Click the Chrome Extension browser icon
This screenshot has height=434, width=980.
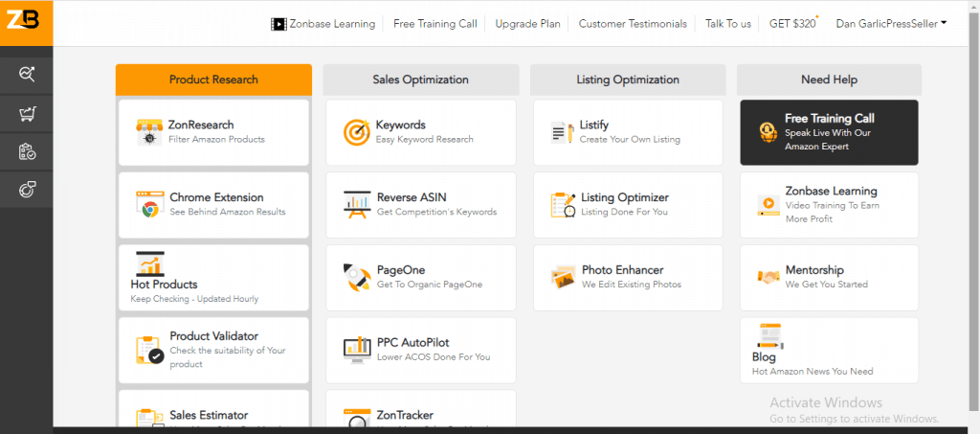(149, 204)
